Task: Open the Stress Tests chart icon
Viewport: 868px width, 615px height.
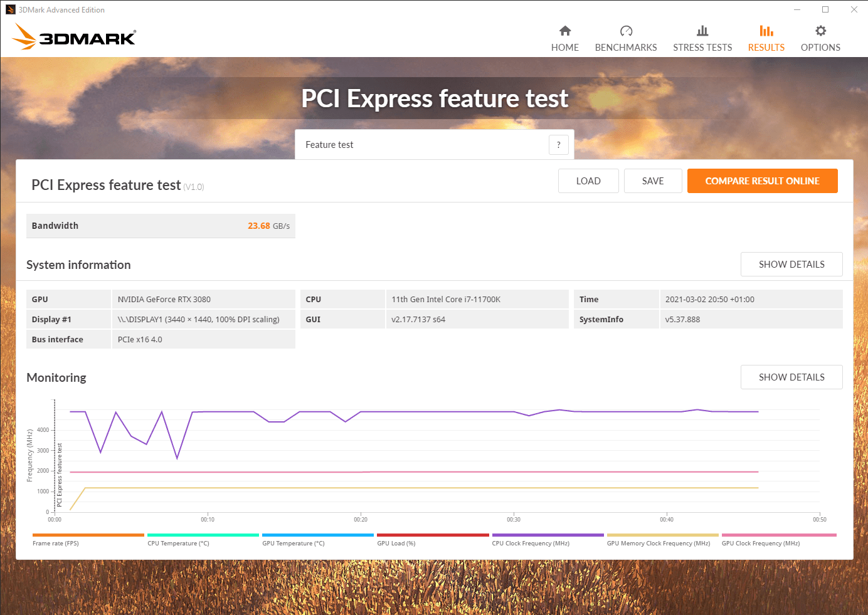Action: click(x=702, y=31)
